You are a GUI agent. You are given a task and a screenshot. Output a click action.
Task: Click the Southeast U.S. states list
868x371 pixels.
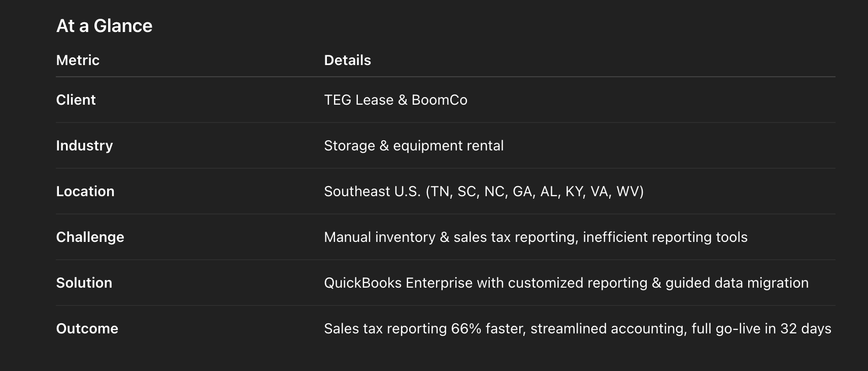point(484,192)
